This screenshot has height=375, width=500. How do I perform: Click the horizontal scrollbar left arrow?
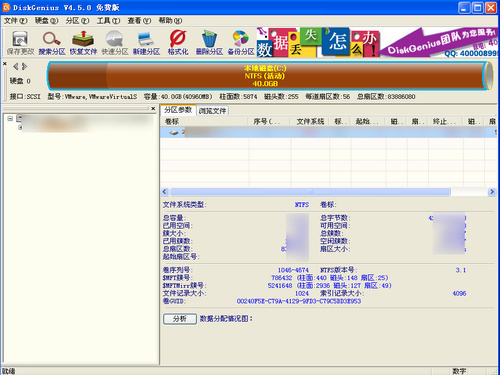[165, 192]
